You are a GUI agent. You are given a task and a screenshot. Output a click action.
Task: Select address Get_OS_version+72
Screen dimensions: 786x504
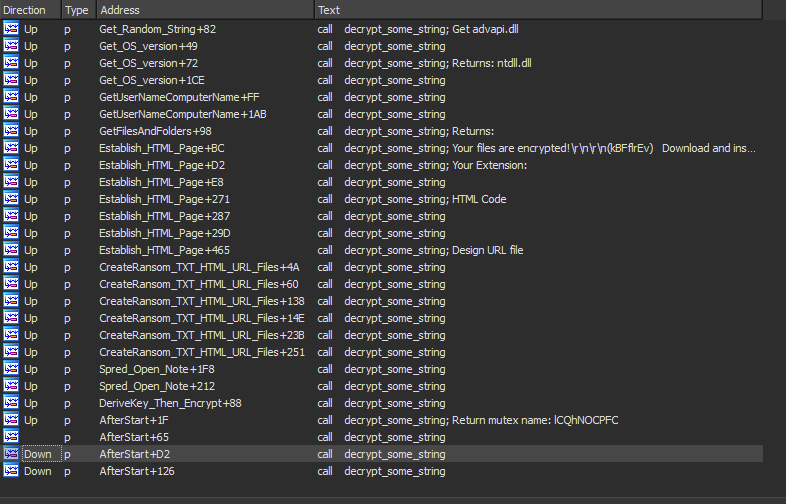tap(148, 63)
